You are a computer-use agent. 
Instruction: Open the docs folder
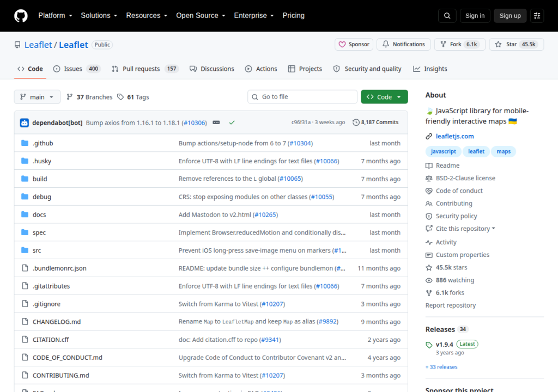tap(39, 215)
